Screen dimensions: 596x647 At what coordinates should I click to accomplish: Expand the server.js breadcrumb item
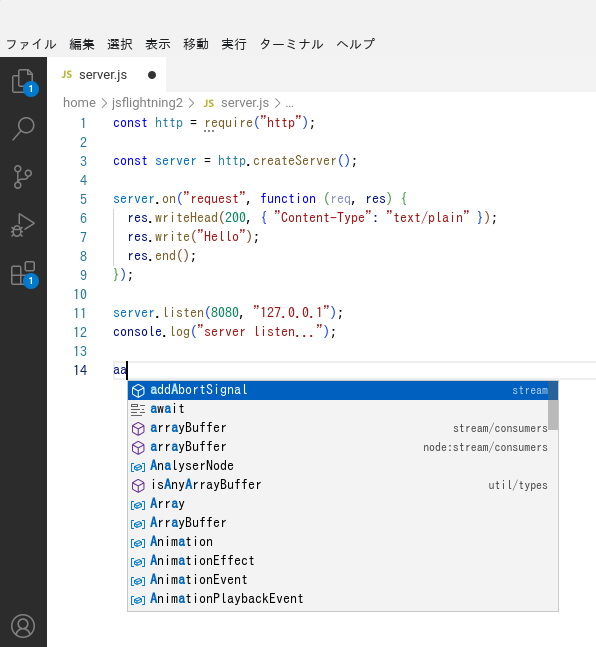245,103
